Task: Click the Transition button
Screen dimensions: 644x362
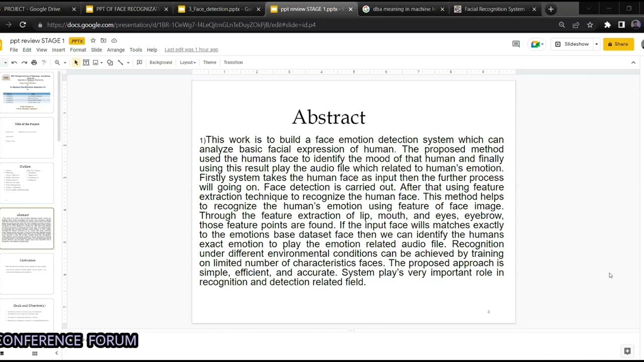Action: click(233, 62)
